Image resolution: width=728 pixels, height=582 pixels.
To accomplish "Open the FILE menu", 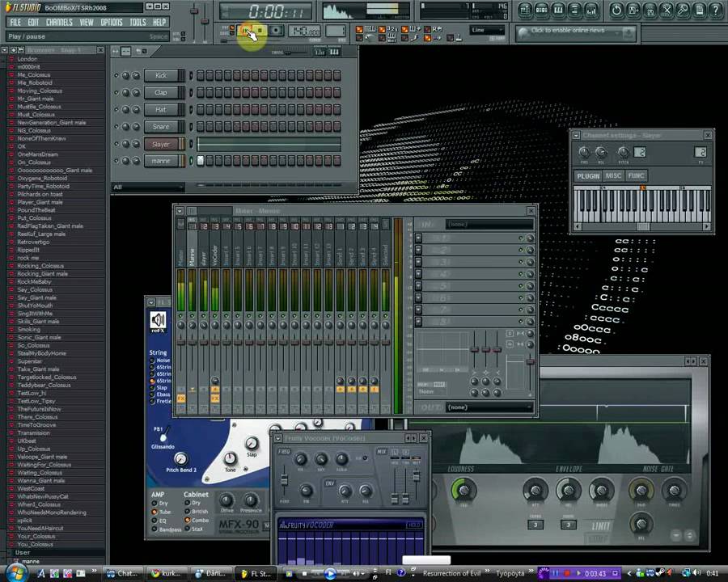I will [x=16, y=23].
